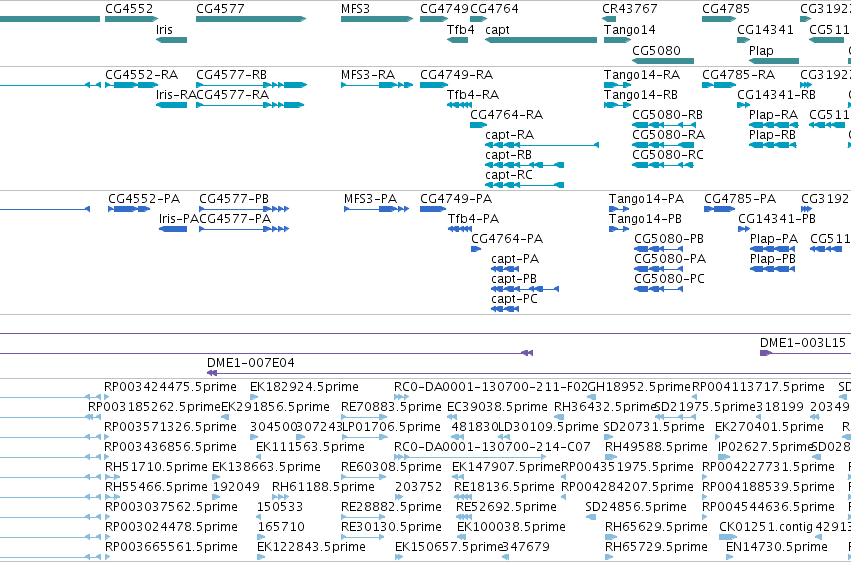Select the Iris gene label

[164, 29]
